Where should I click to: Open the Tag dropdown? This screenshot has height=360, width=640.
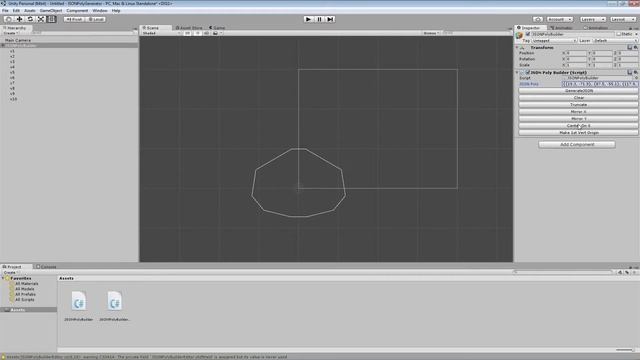pos(554,40)
